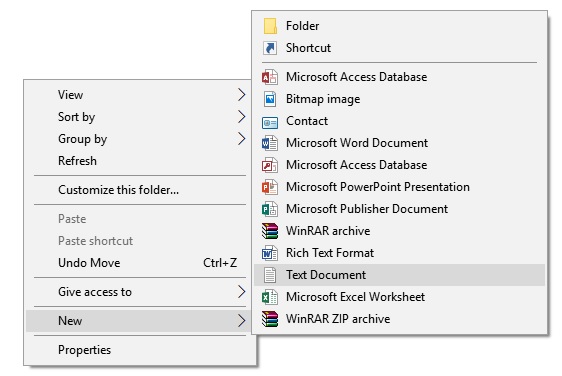Click the Contact card icon
Image resolution: width=562 pixels, height=376 pixels.
(270, 123)
